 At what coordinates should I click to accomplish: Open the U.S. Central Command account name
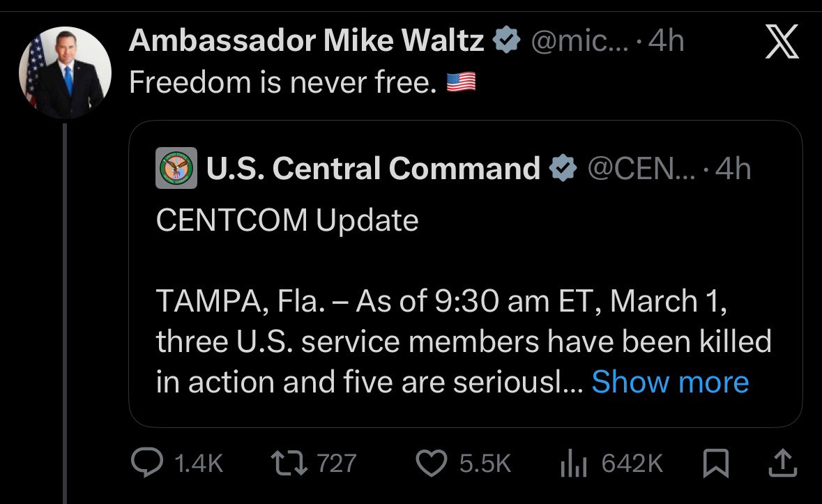click(x=373, y=169)
